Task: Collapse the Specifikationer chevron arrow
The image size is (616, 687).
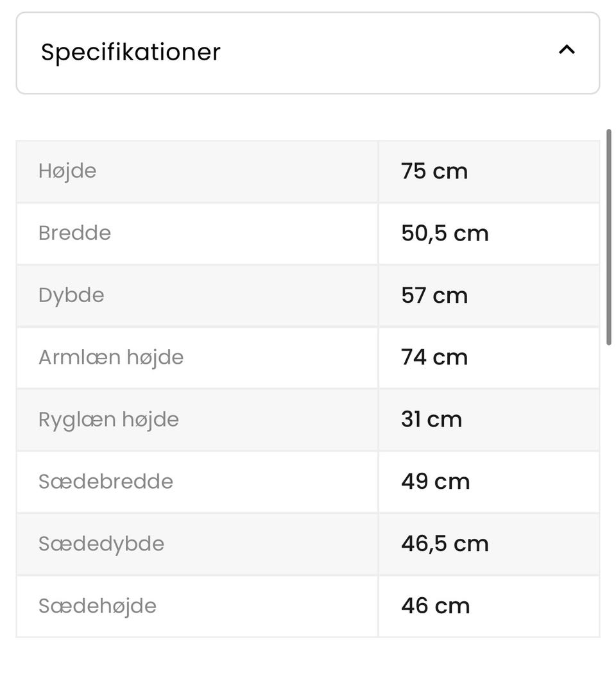Action: tap(567, 49)
